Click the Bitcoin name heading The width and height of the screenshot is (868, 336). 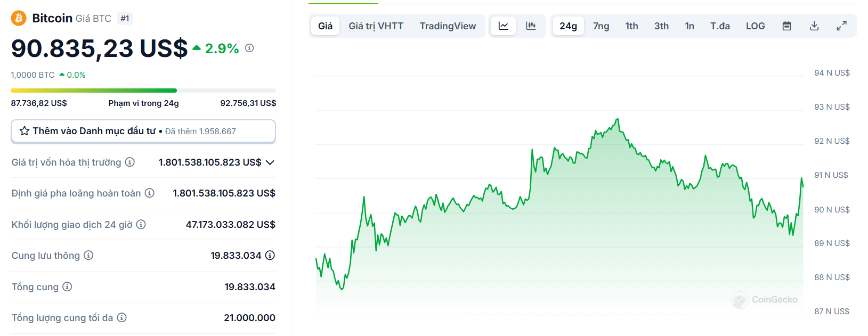[52, 18]
